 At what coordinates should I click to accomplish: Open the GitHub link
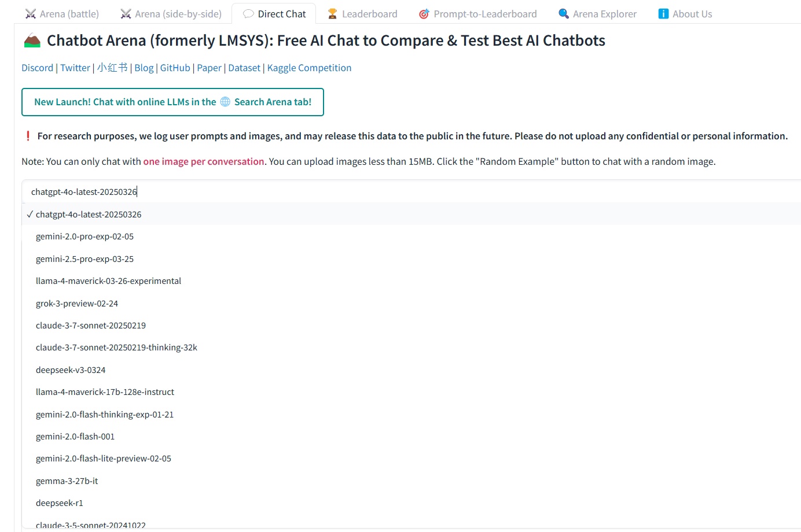tap(175, 68)
